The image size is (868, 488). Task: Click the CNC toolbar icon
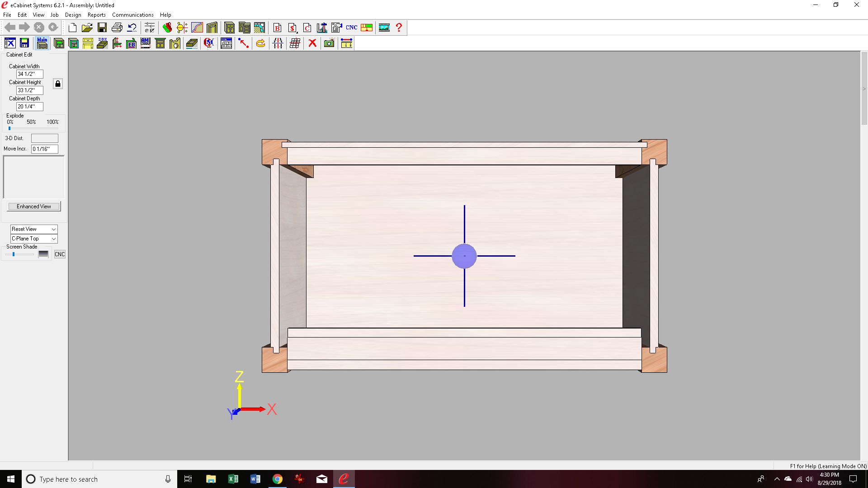(x=351, y=28)
